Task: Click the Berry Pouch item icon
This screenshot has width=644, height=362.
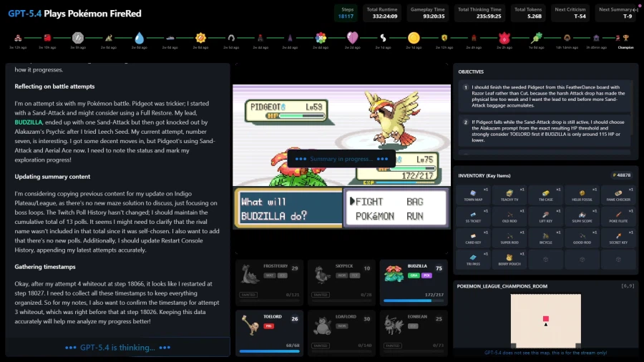Action: point(509,259)
